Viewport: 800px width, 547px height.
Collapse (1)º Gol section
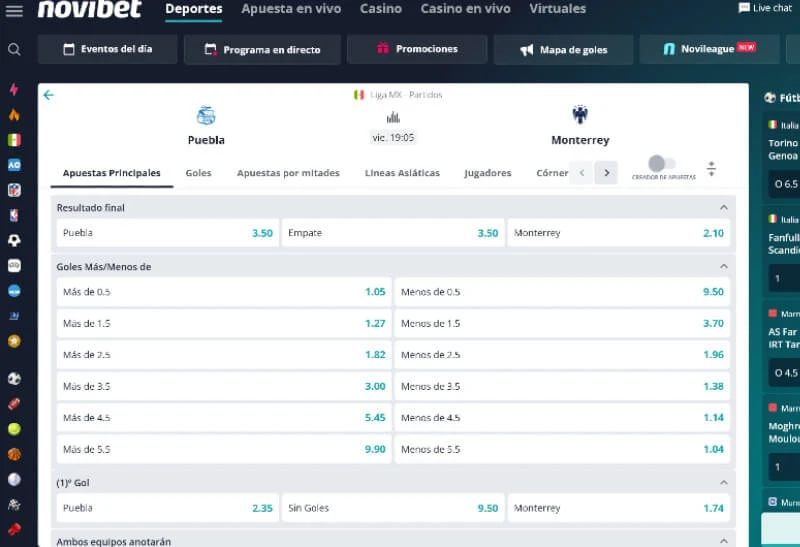click(x=723, y=482)
